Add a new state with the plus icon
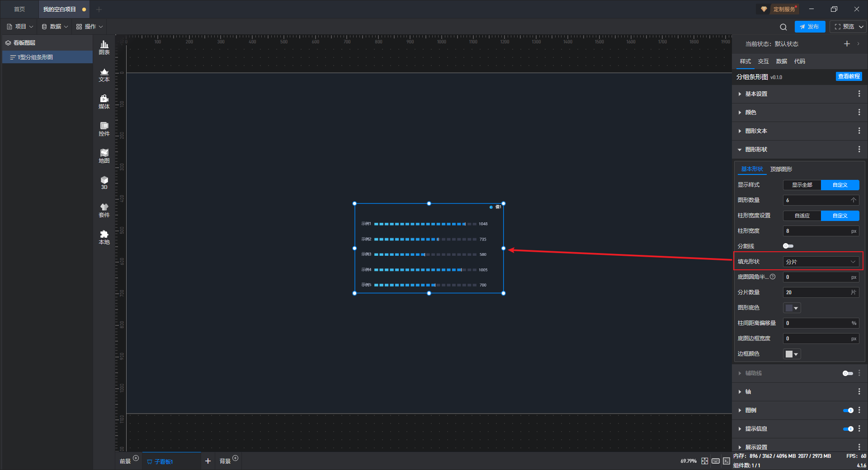 [x=847, y=44]
